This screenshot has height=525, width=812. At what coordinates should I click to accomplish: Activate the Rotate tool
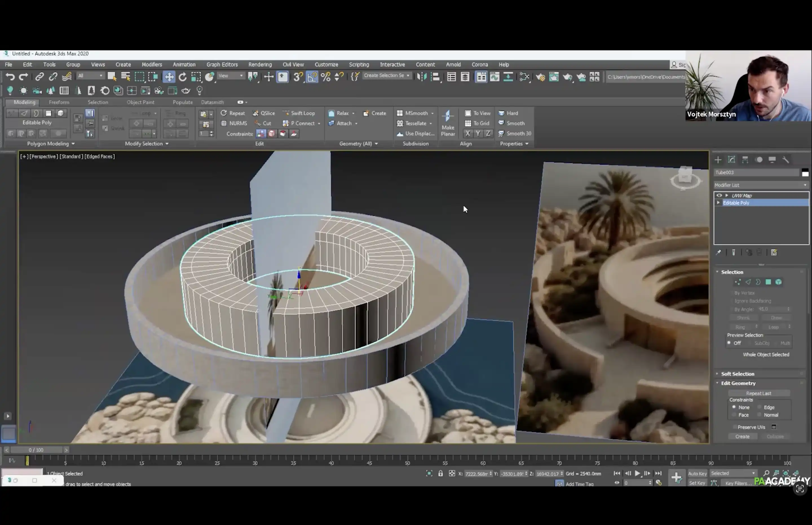pos(182,77)
